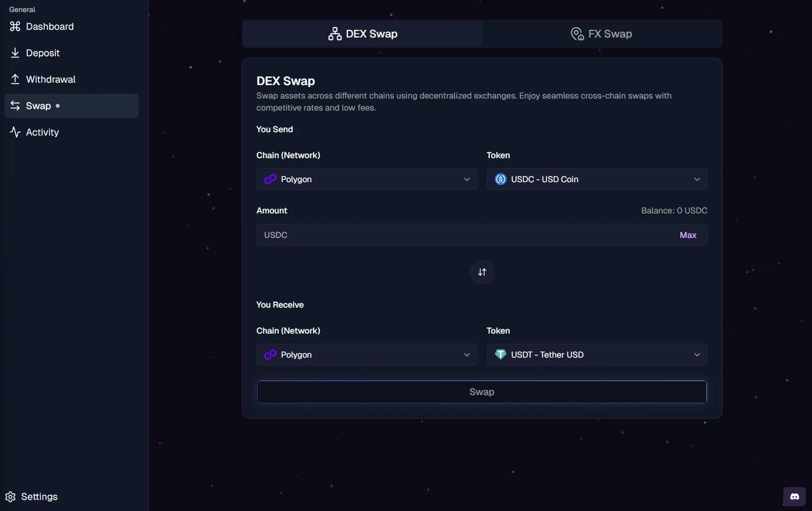The image size is (812, 511).
Task: Click Max to fill full balance
Action: (x=688, y=235)
